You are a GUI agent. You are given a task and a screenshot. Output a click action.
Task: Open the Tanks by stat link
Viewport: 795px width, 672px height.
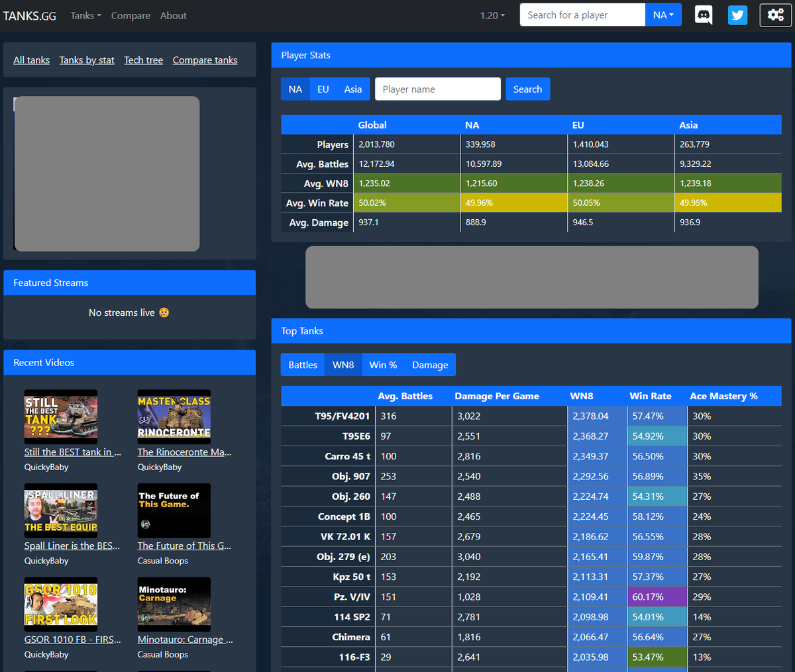pyautogui.click(x=87, y=60)
